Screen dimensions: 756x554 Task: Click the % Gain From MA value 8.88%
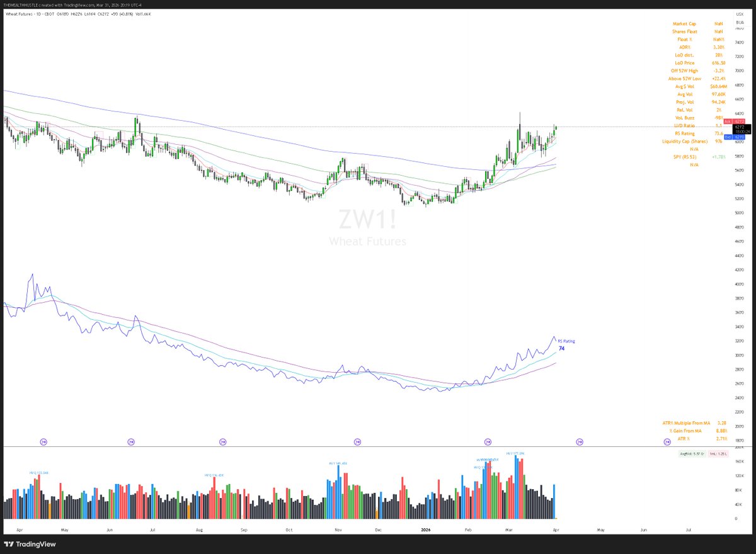721,431
